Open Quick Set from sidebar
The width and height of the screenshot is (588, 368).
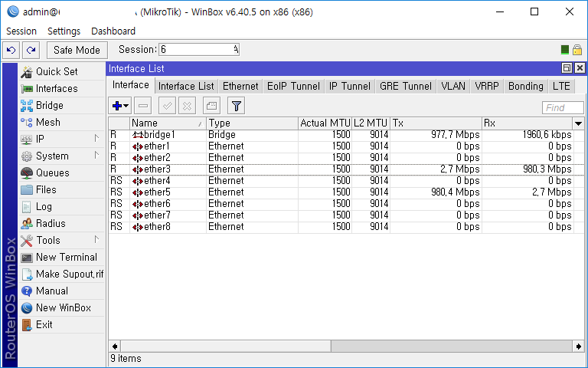coord(61,72)
